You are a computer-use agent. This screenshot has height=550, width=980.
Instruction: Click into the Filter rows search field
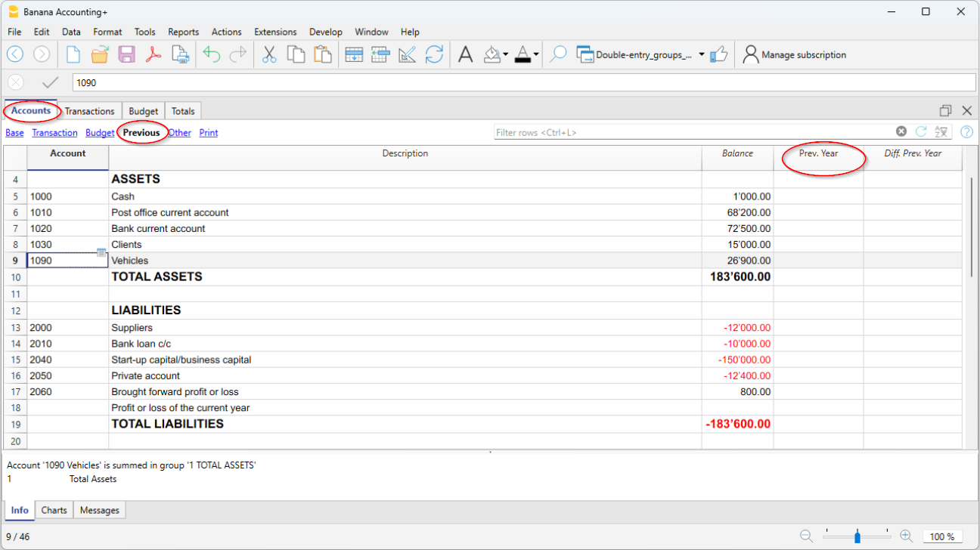[x=692, y=132]
